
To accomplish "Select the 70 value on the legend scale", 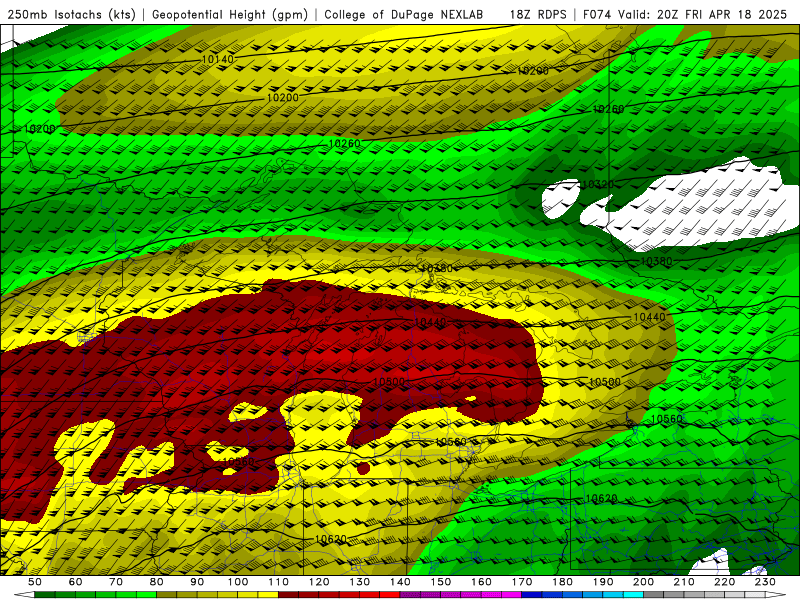I will coord(116,582).
